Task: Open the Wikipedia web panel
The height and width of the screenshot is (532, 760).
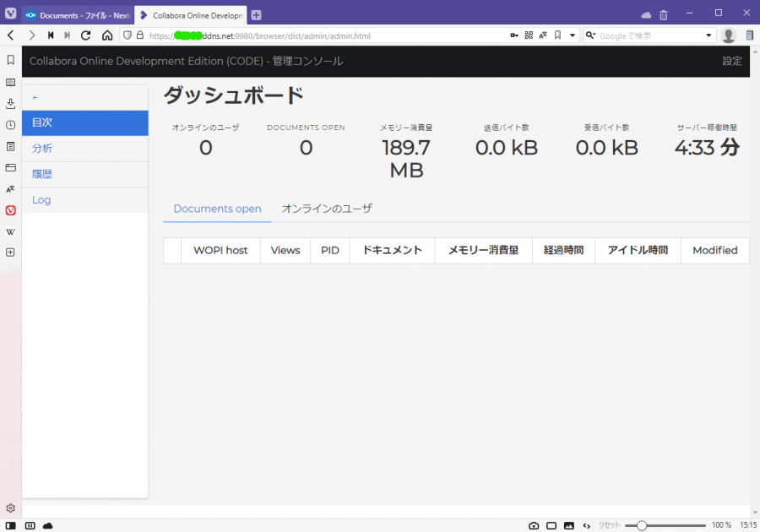Action: pos(10,231)
